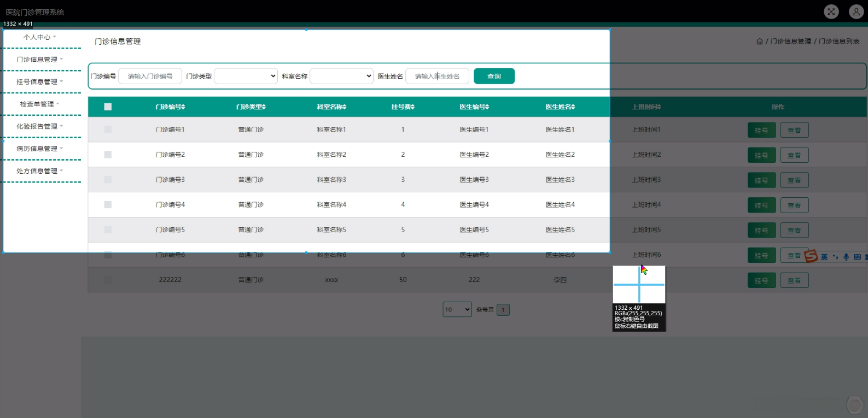868x418 pixels.
Task: Click the home icon in the breadcrumb
Action: [760, 42]
